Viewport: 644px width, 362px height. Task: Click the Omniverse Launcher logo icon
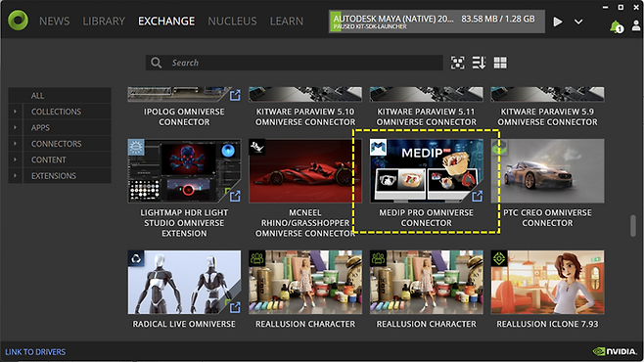[x=18, y=21]
